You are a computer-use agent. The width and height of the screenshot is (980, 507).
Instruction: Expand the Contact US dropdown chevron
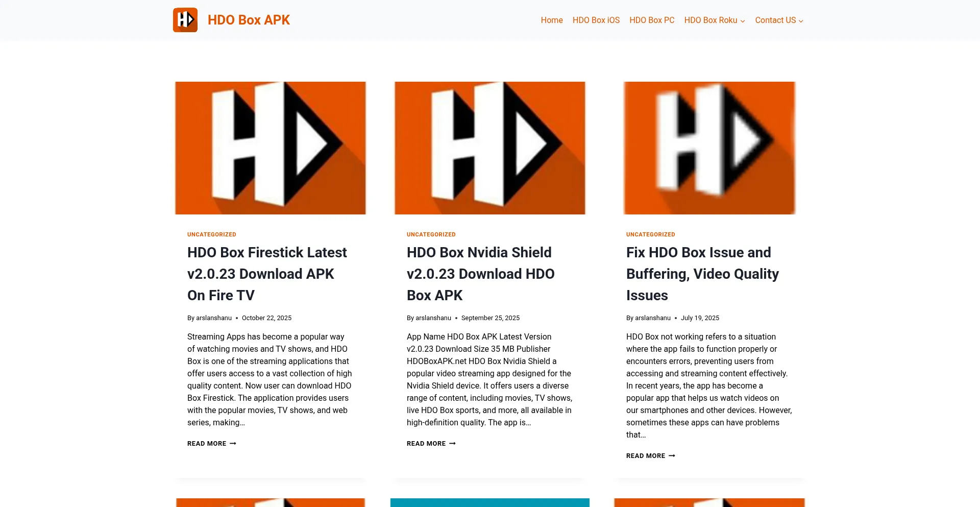(x=801, y=21)
